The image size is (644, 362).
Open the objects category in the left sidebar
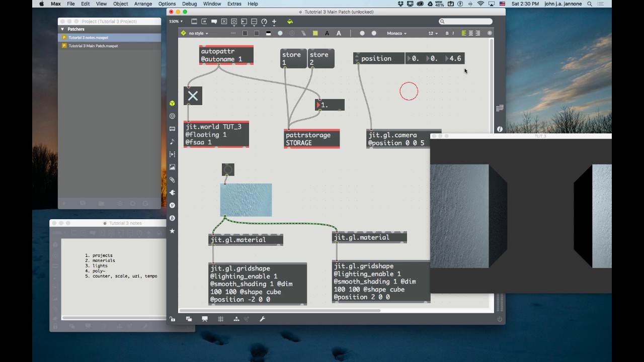click(172, 103)
